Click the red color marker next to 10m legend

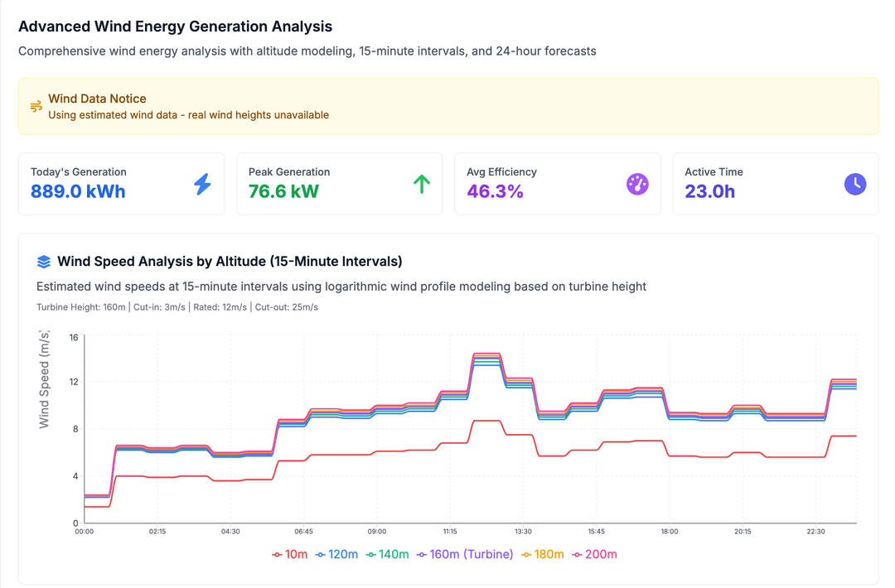pyautogui.click(x=276, y=553)
